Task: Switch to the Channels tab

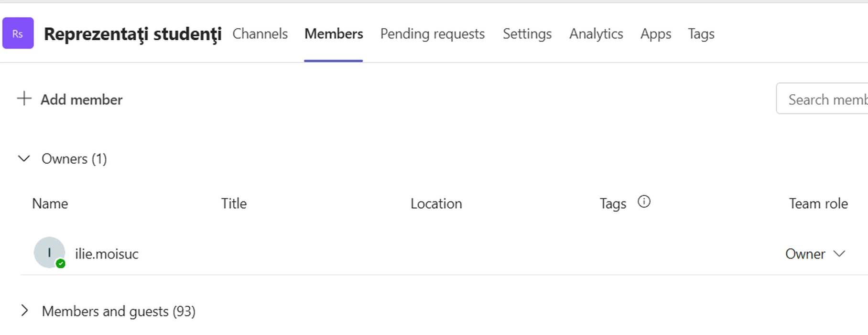Action: 260,33
